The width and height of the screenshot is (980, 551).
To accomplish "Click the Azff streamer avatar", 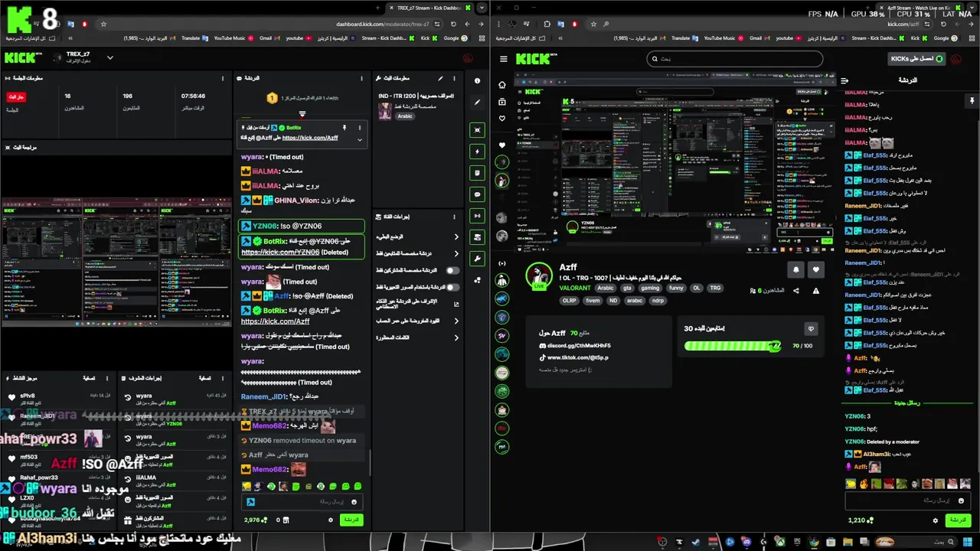I will 540,275.
